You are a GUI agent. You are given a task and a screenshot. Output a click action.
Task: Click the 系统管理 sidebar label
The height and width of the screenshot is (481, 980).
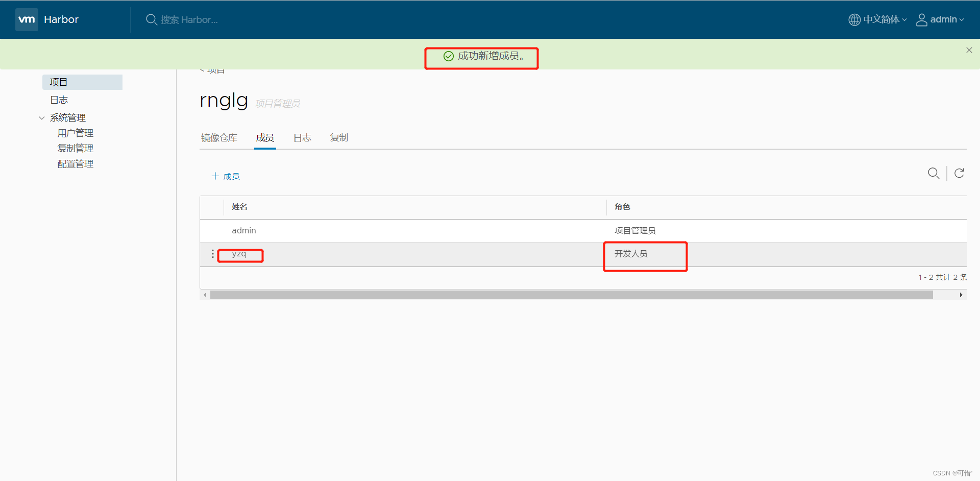tap(68, 117)
